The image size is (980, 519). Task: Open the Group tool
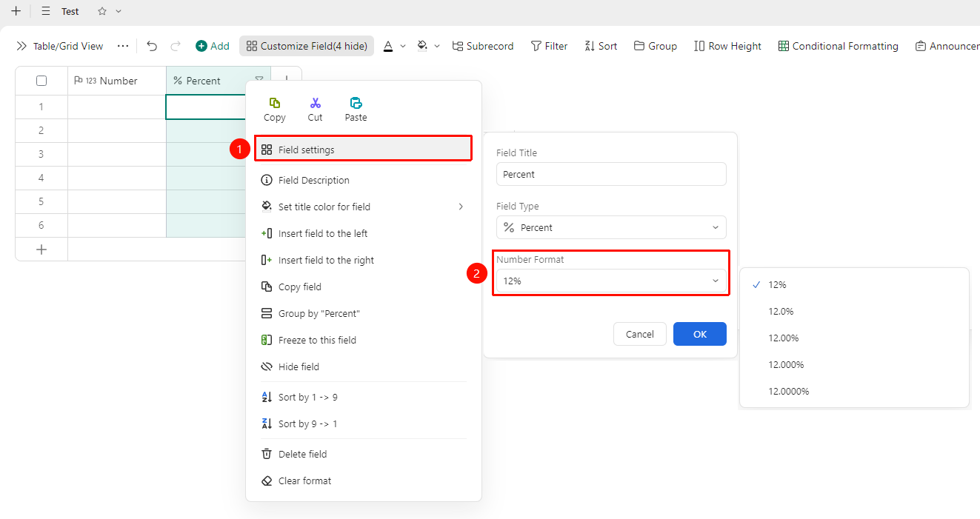pos(656,46)
